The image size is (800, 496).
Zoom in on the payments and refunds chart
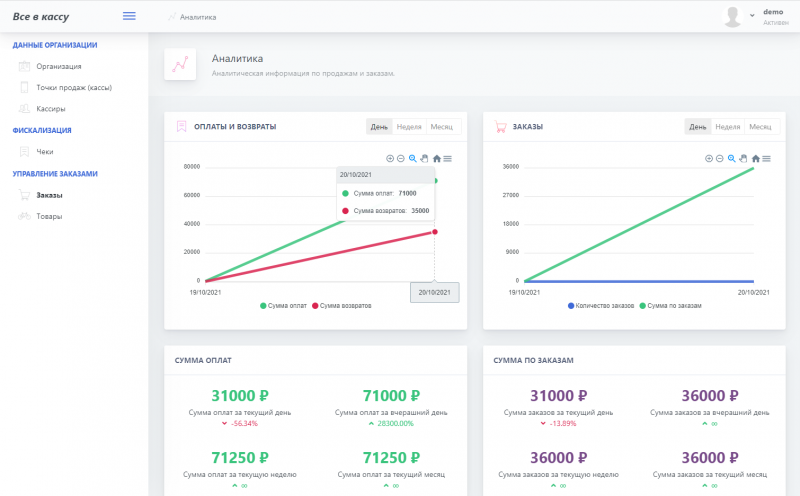pyautogui.click(x=389, y=158)
